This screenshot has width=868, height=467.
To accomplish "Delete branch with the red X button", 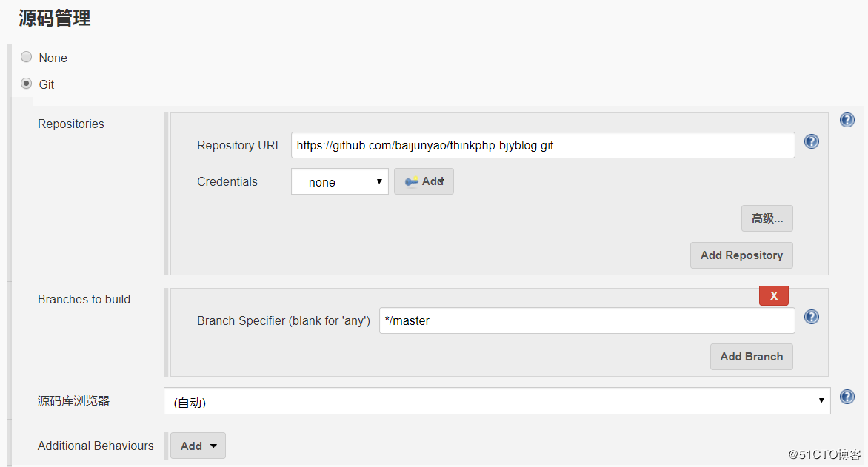I will [x=774, y=295].
